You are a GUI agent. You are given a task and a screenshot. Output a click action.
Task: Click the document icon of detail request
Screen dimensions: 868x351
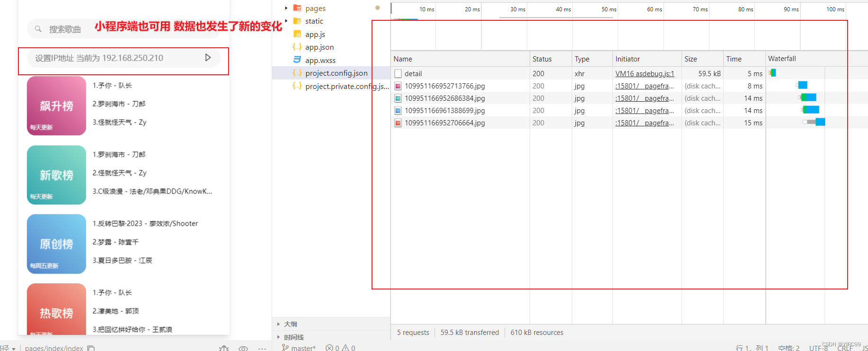point(398,73)
